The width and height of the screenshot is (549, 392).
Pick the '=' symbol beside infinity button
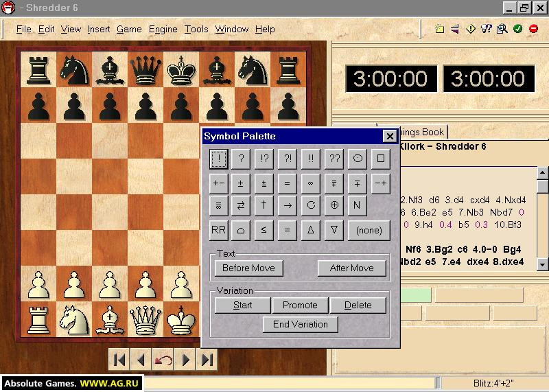[288, 183]
